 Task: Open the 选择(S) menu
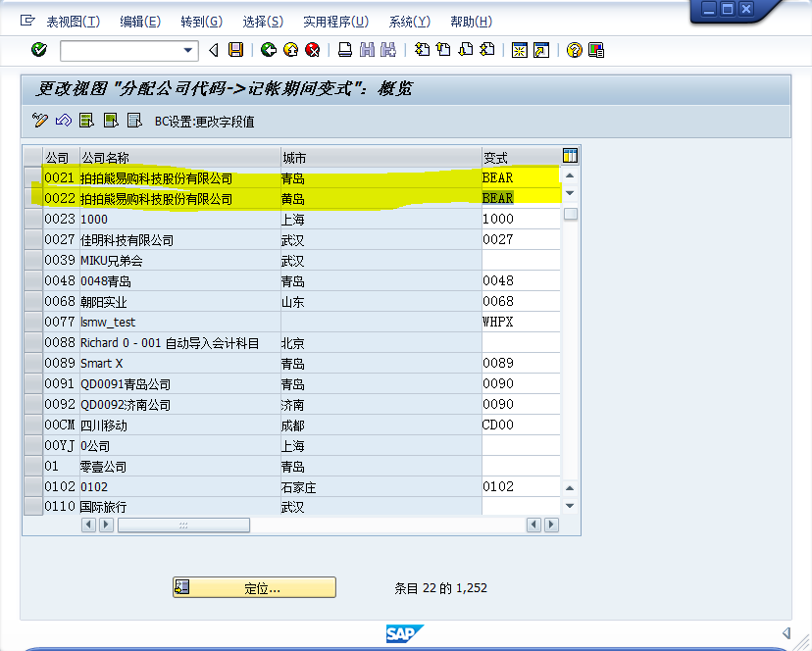click(x=263, y=22)
